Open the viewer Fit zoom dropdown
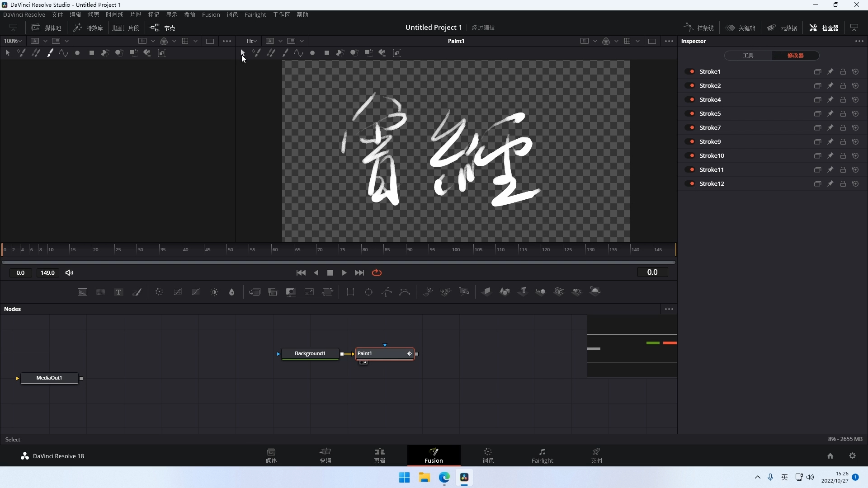The image size is (868, 488). [x=253, y=41]
